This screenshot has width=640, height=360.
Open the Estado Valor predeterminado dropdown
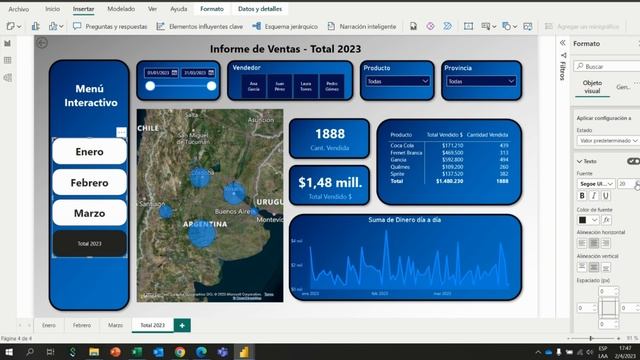608,140
